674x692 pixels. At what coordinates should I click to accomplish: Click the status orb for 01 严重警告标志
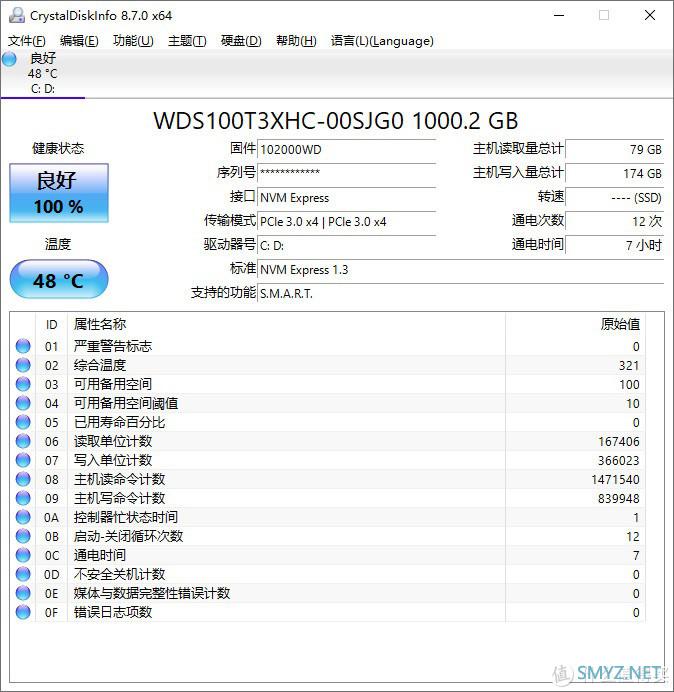pos(23,346)
